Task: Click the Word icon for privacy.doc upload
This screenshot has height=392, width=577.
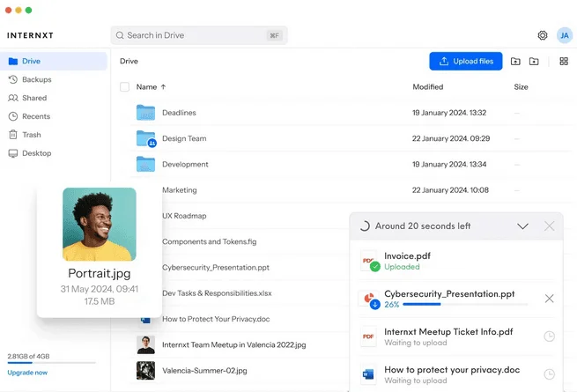Action: tap(368, 374)
